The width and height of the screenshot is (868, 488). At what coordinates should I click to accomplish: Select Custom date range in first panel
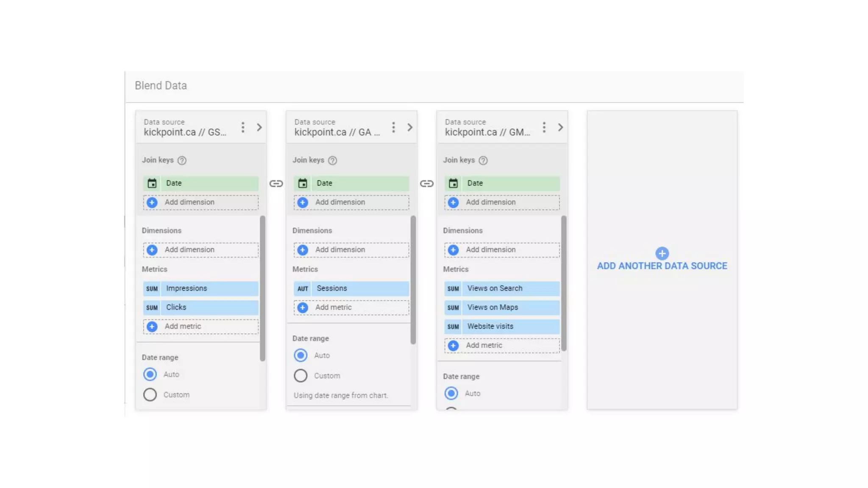coord(150,395)
